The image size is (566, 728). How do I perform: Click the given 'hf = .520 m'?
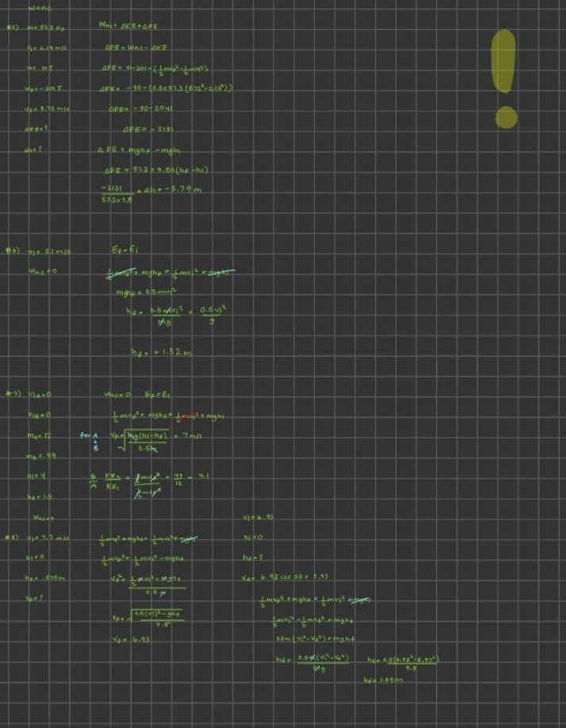(x=45, y=578)
